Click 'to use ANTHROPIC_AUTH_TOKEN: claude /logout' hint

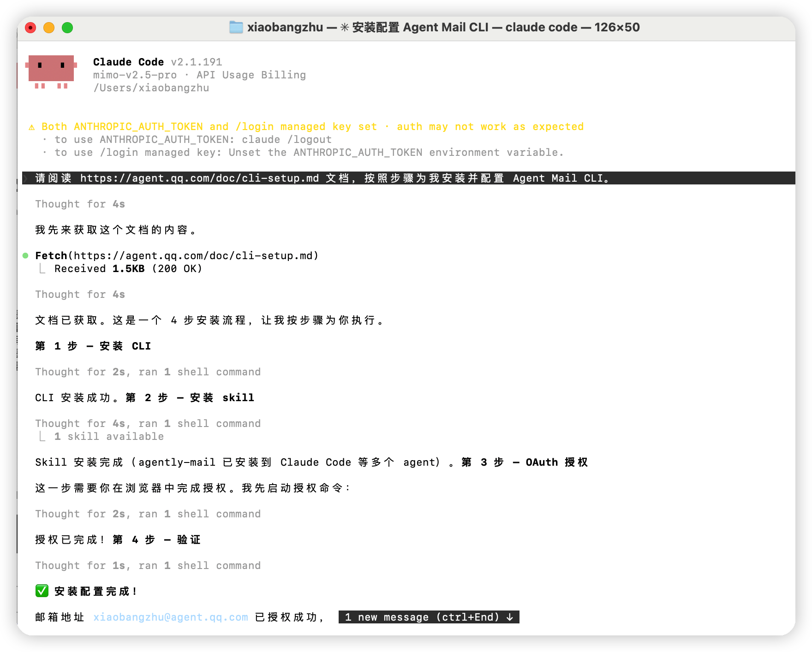point(193,139)
